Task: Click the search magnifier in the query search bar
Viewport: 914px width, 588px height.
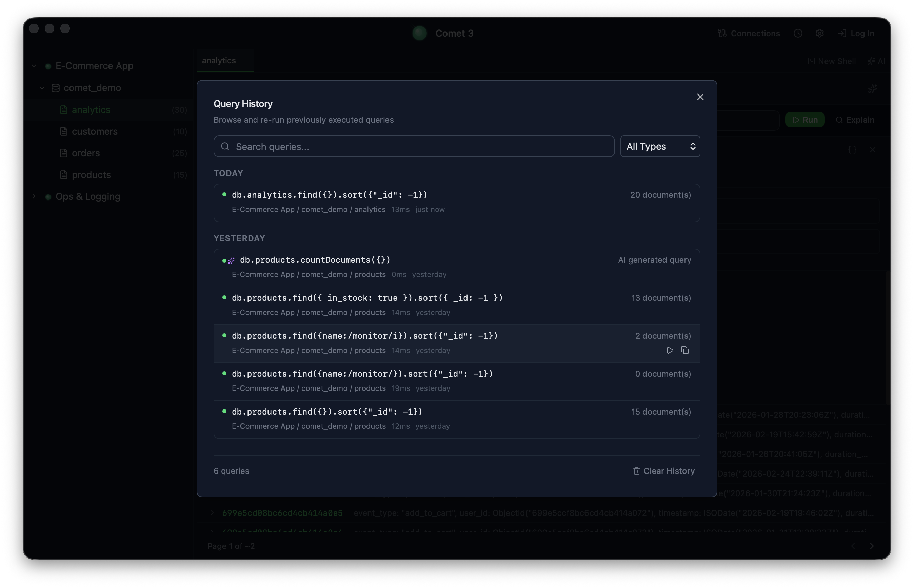Action: pyautogui.click(x=225, y=146)
